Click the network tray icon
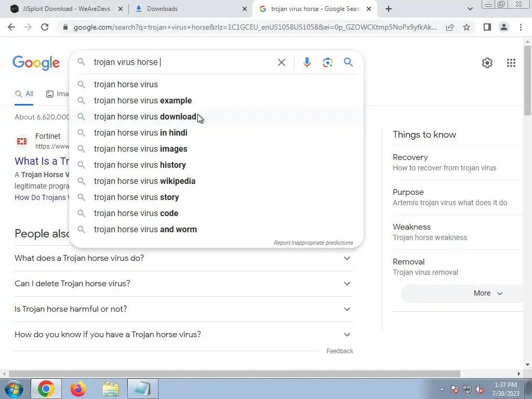 [467, 390]
